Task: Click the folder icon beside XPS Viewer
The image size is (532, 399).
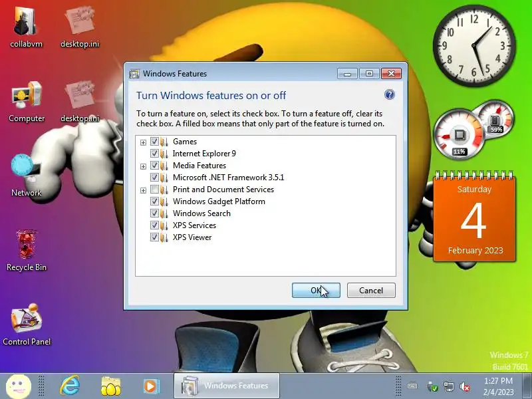Action: (164, 237)
